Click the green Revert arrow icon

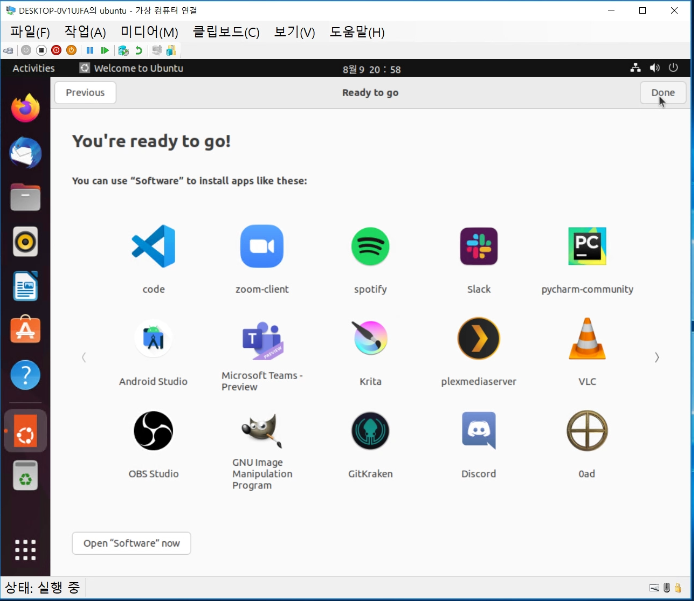tap(139, 50)
